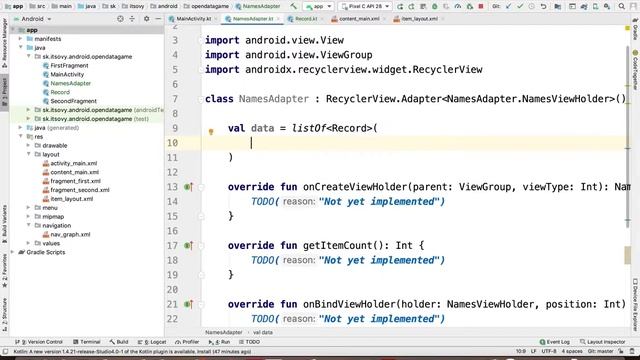Click the yellow lightbulb intention on line 9
This screenshot has height=360, width=640.
click(x=211, y=131)
